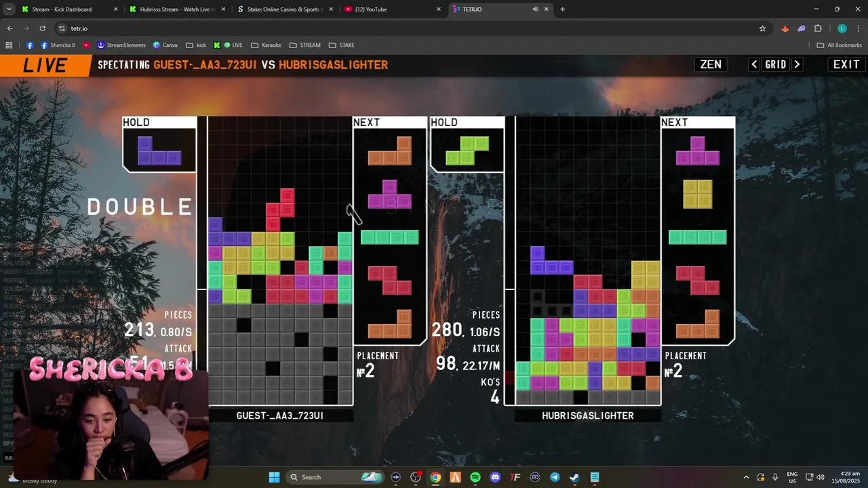Open the Notepad taskbar icon
The width and height of the screenshot is (868, 488).
click(595, 477)
